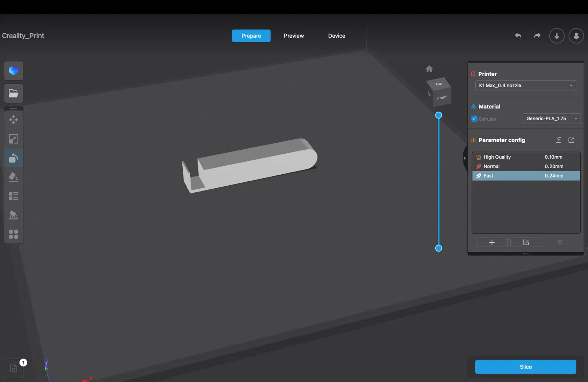Select the Lay Flat face tool
Screen dimensions: 588x382
tap(14, 177)
